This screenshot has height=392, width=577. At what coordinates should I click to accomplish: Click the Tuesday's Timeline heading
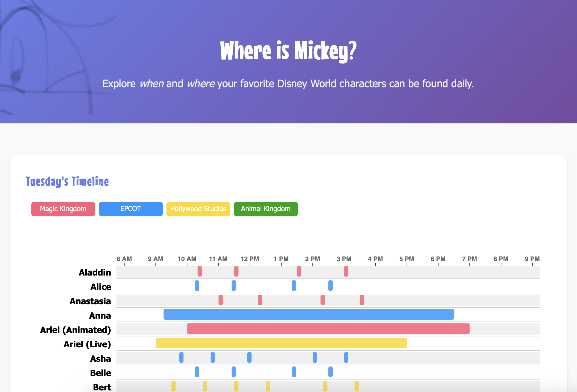tap(67, 181)
